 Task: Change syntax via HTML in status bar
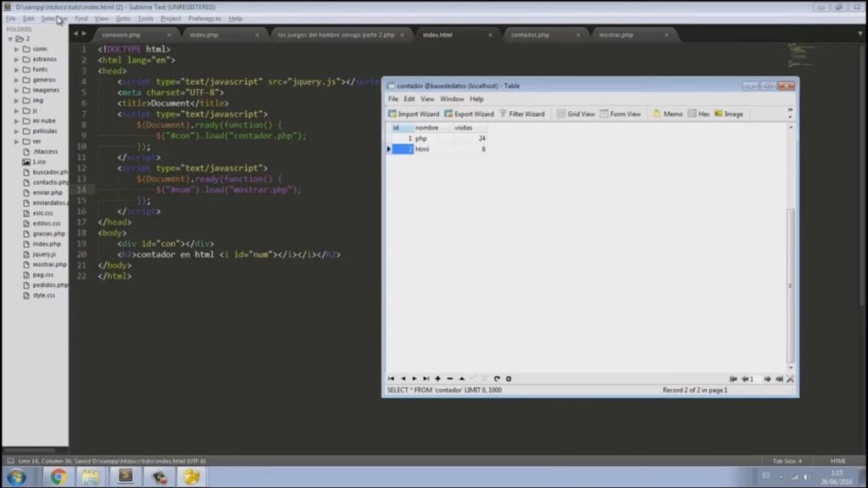click(837, 461)
